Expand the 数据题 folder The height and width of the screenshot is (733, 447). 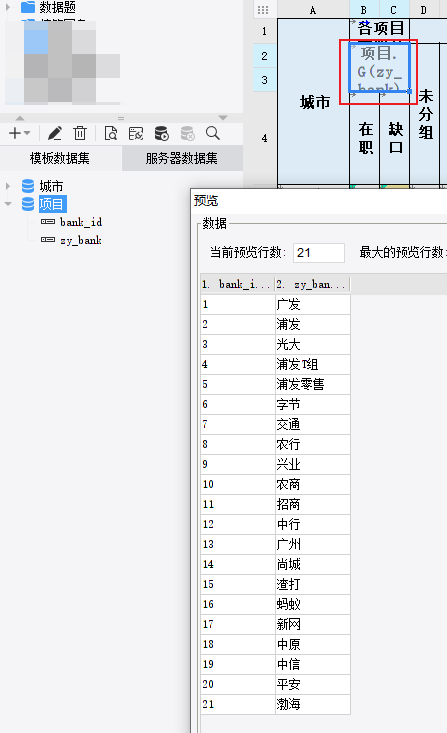7,7
